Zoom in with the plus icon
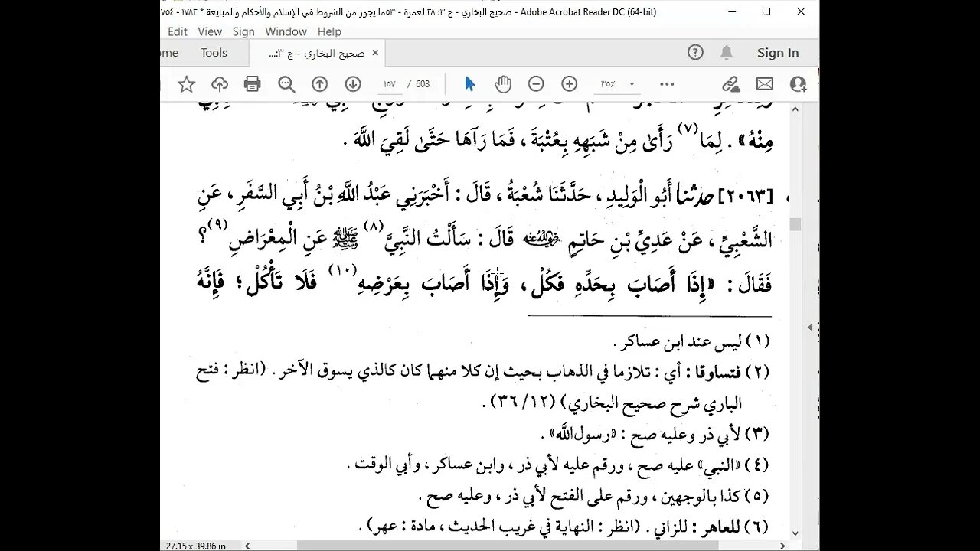The image size is (980, 551). point(569,84)
